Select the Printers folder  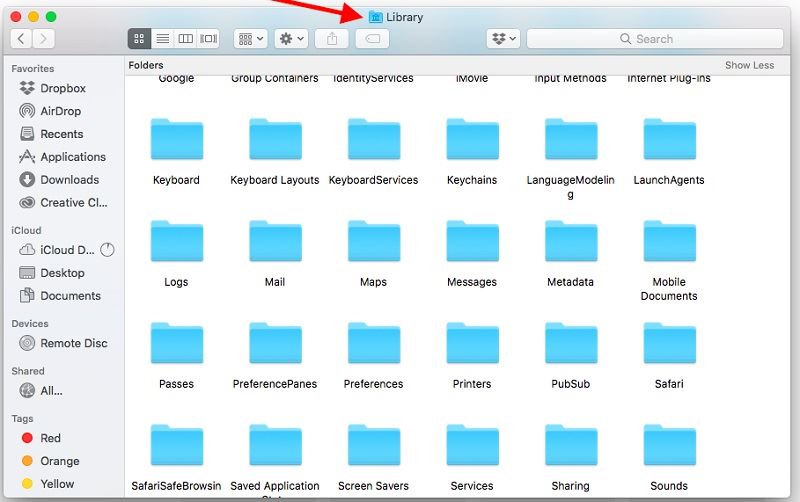point(472,343)
